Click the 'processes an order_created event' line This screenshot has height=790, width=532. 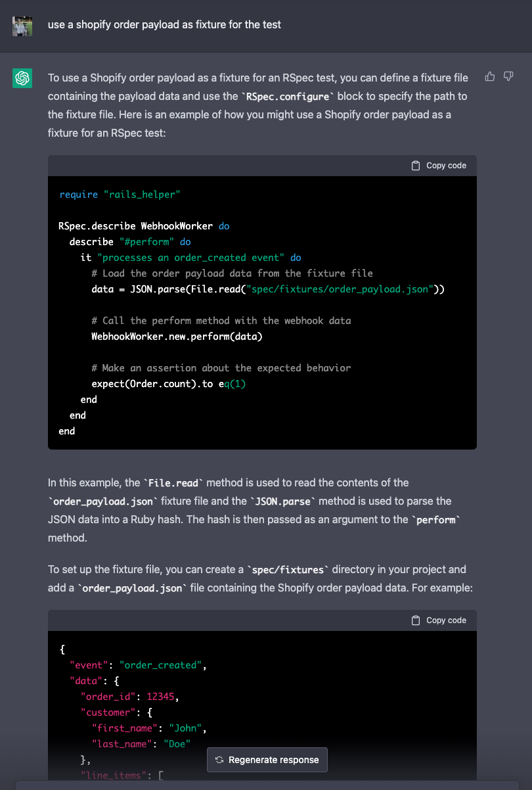pyautogui.click(x=191, y=258)
